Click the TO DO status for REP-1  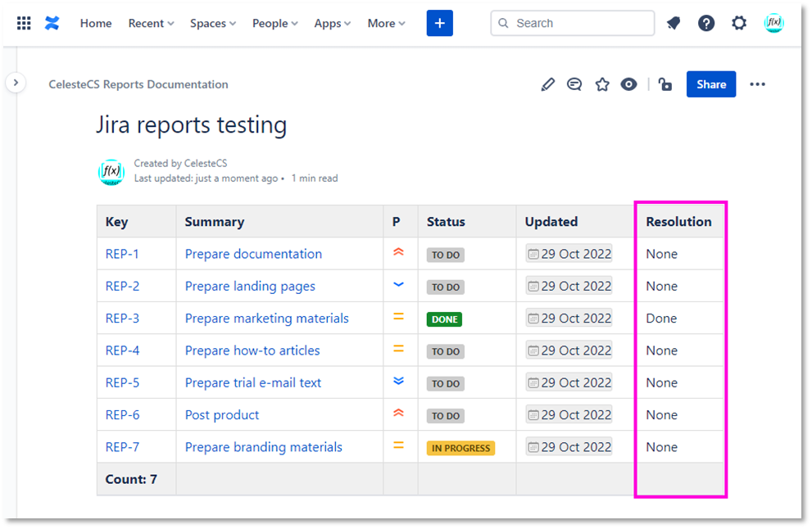coord(446,255)
